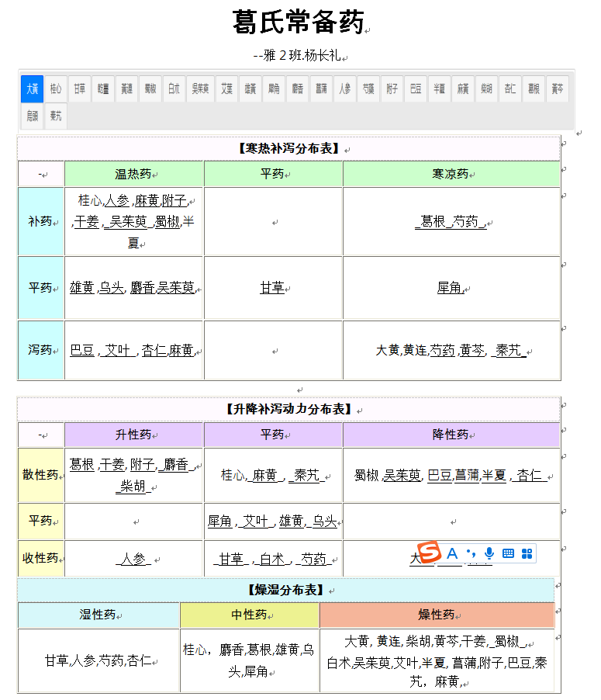Select the 秦艽 tab

click(x=56, y=116)
